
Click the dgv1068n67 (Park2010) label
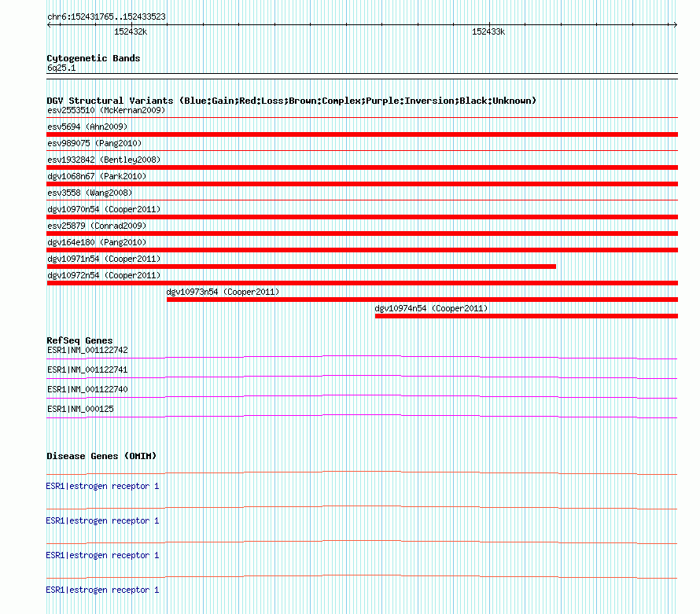tap(97, 176)
